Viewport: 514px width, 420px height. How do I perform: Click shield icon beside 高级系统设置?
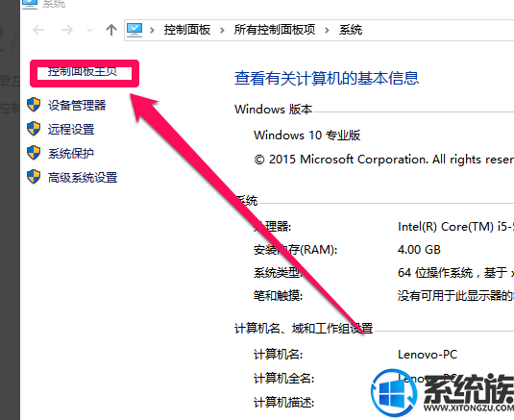pyautogui.click(x=34, y=177)
